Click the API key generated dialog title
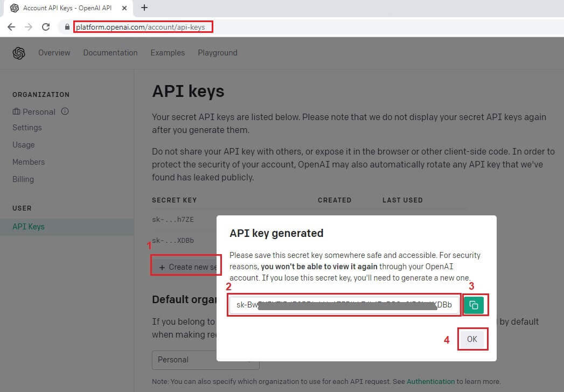This screenshot has width=564, height=392. 276,233
